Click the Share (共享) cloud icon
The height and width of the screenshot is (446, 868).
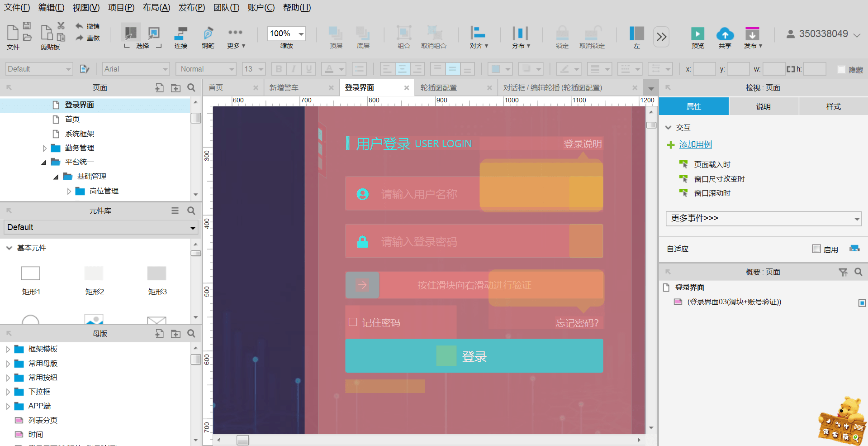(725, 34)
